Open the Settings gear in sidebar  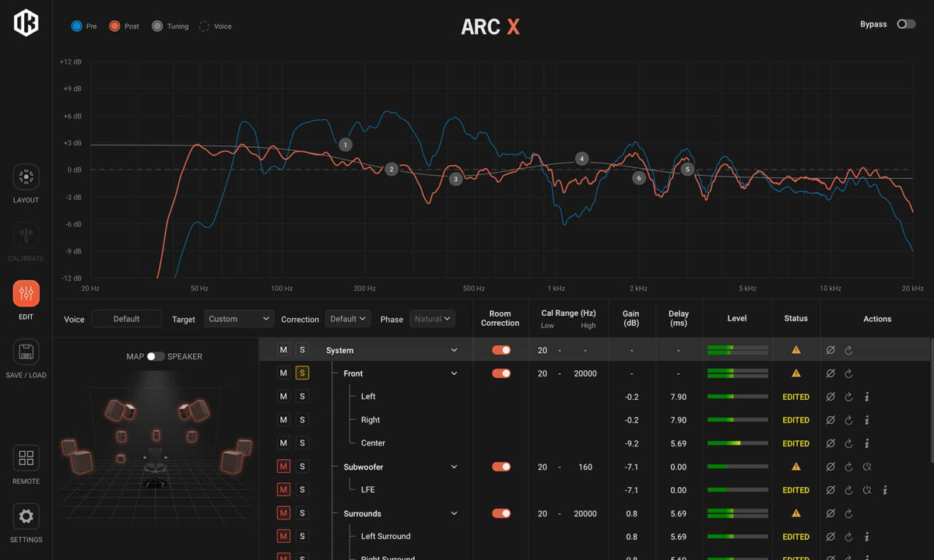tap(26, 516)
